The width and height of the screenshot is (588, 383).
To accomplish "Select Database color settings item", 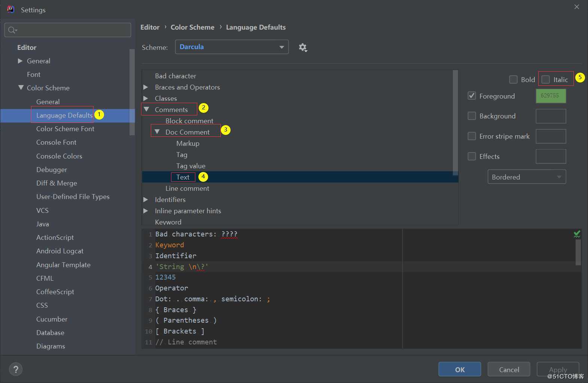I will (50, 333).
